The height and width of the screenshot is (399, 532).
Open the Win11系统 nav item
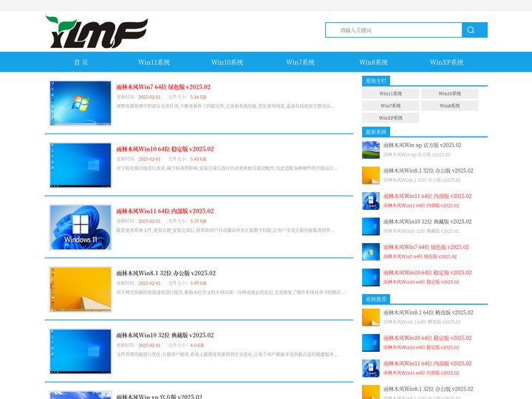point(154,62)
